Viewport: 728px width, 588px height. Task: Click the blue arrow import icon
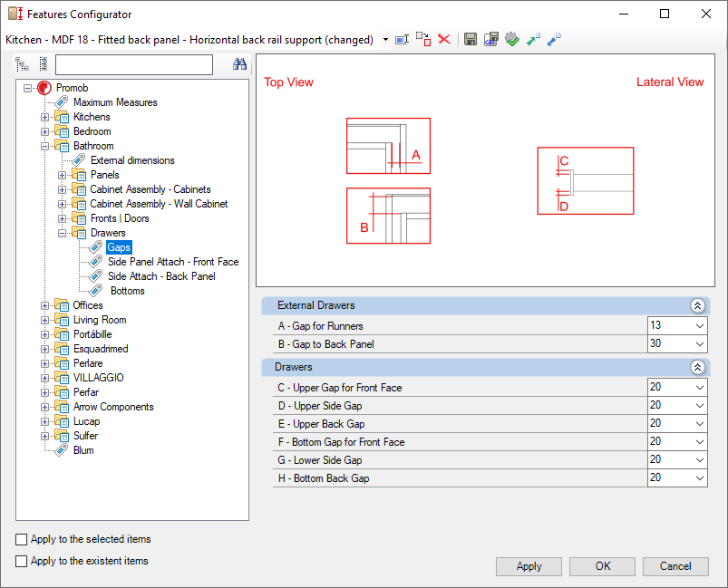coord(554,40)
